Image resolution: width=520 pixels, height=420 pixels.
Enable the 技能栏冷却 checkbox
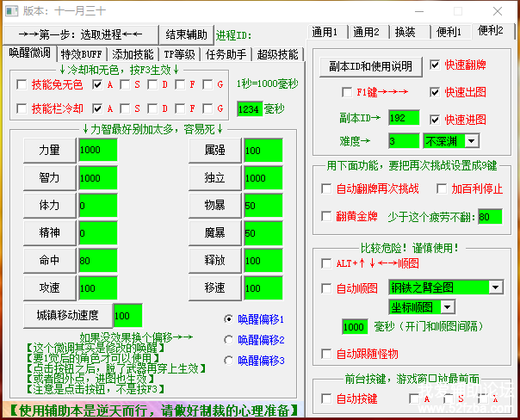pos(22,108)
